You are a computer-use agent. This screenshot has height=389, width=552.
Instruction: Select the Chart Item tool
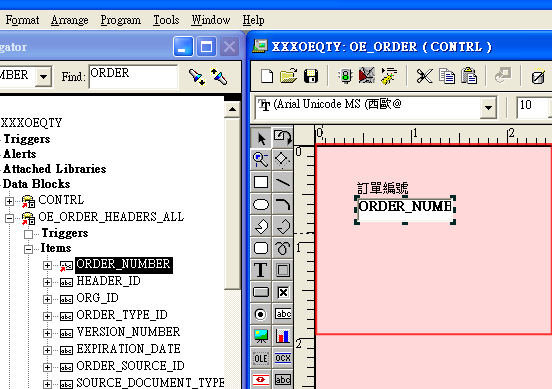[x=283, y=336]
